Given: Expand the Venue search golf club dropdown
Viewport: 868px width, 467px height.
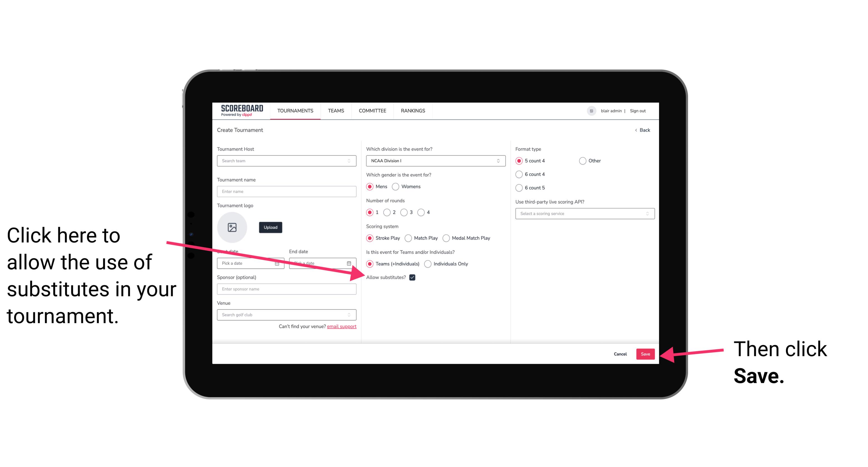Looking at the screenshot, I should point(350,314).
